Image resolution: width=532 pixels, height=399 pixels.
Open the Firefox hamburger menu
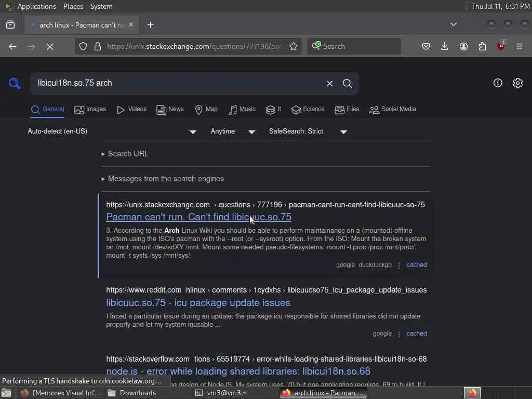click(520, 46)
